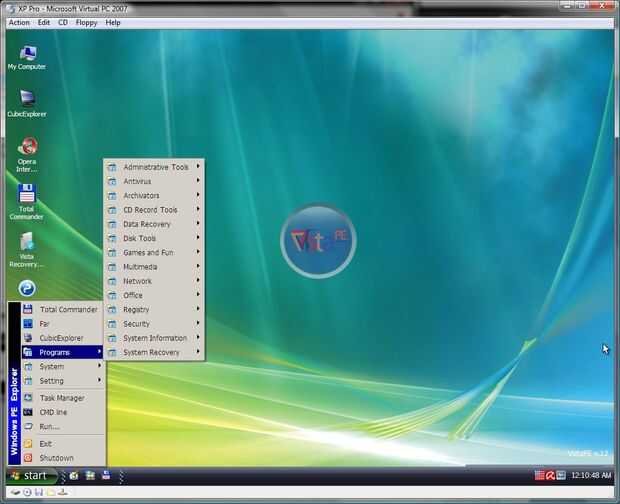Open CubicExplorer from start menu
The image size is (620, 504).
click(63, 338)
